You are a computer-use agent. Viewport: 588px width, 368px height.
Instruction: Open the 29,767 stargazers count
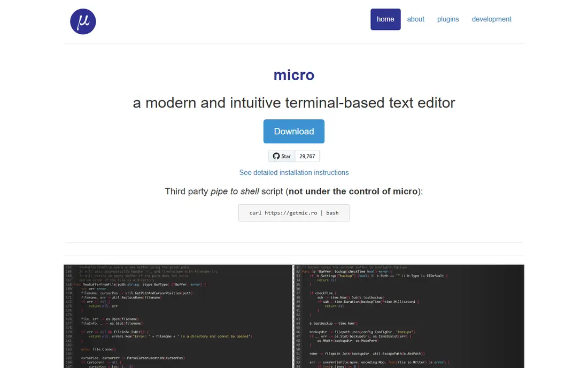point(307,156)
